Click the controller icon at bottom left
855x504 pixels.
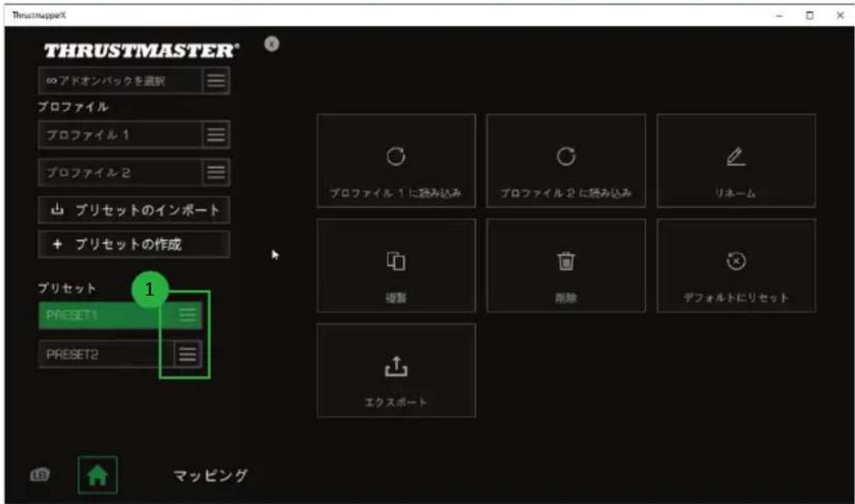pos(39,475)
